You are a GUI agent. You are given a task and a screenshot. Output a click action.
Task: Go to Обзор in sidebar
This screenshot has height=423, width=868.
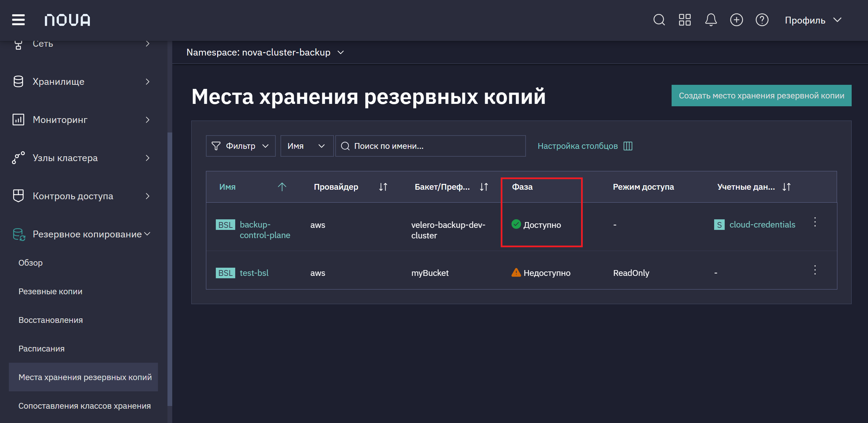30,263
